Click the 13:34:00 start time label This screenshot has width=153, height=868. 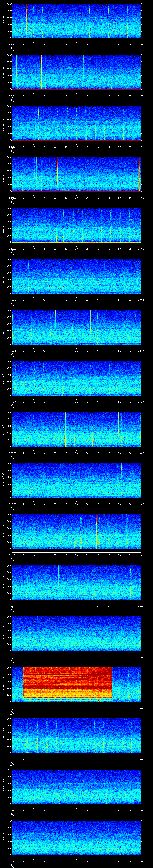coord(12,198)
